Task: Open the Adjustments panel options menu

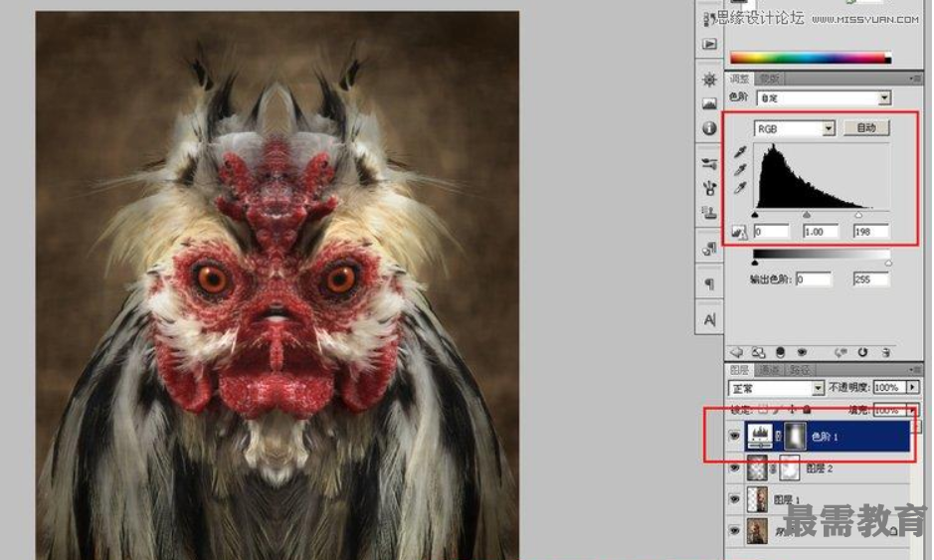Action: [915, 79]
